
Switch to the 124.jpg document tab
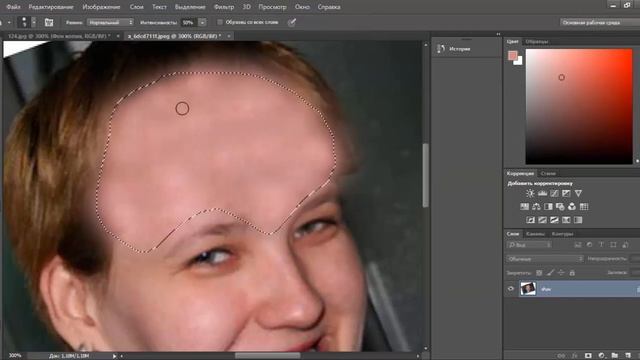[59, 36]
